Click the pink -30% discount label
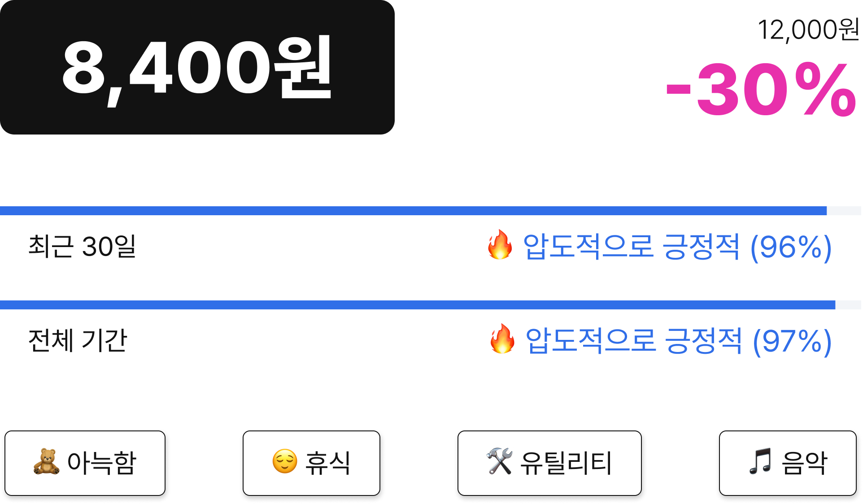Screen dimensions: 863x504 pos(761,90)
